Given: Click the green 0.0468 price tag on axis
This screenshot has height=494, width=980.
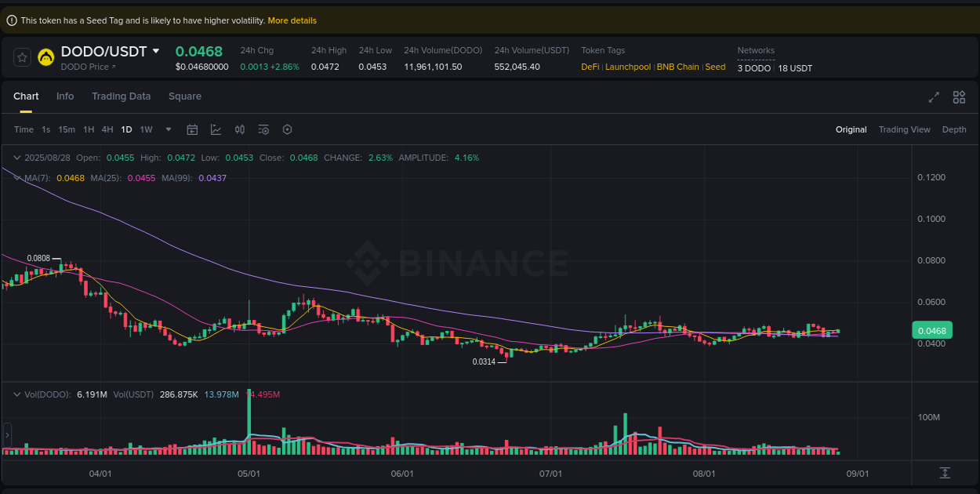Looking at the screenshot, I should pos(931,330).
